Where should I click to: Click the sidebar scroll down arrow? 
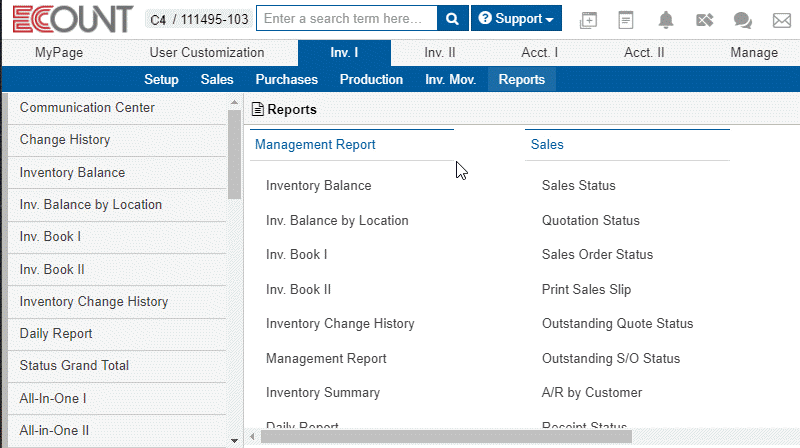[234, 441]
